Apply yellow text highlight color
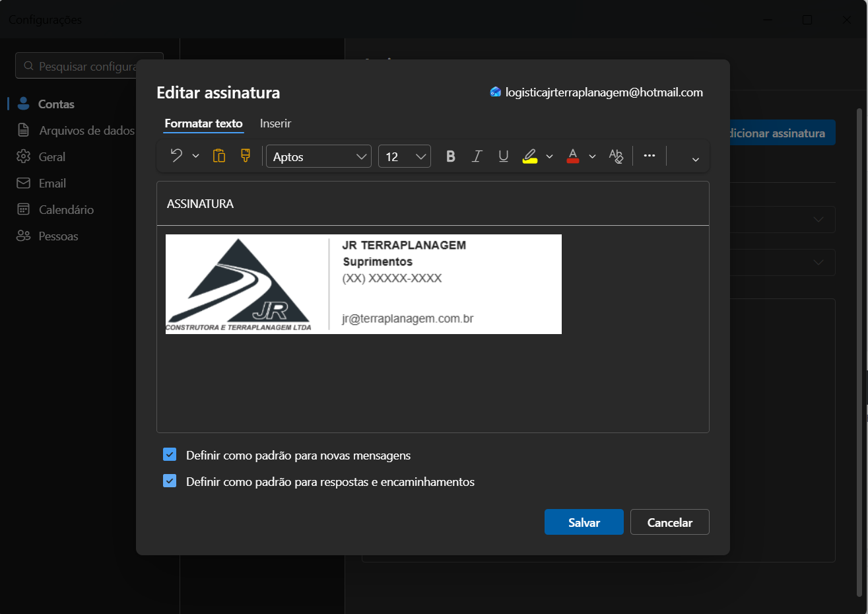 [x=530, y=156]
